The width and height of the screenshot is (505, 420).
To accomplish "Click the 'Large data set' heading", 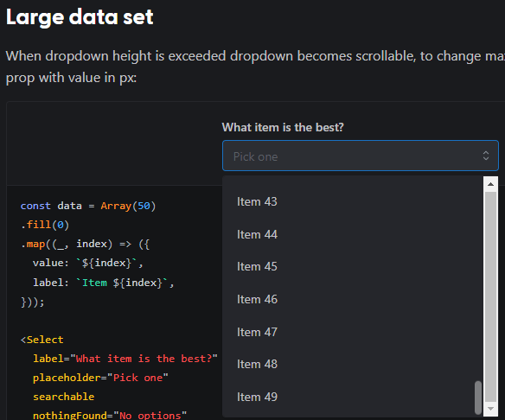I will (80, 16).
